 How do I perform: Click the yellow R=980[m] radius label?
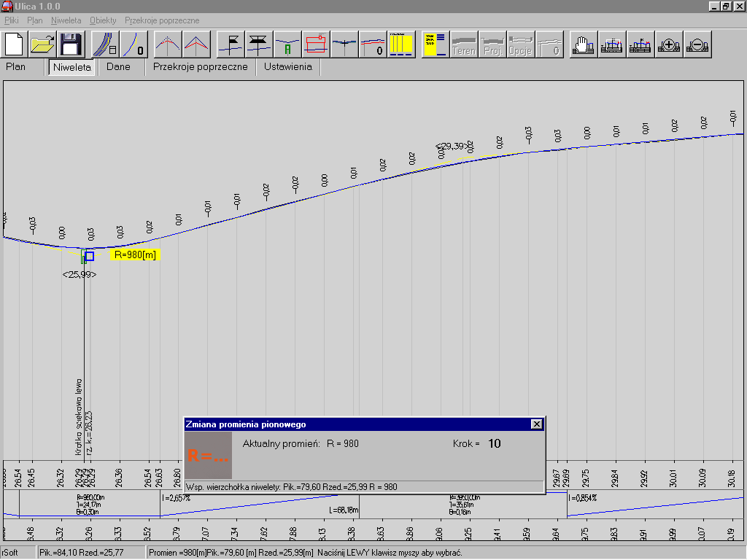(x=135, y=255)
